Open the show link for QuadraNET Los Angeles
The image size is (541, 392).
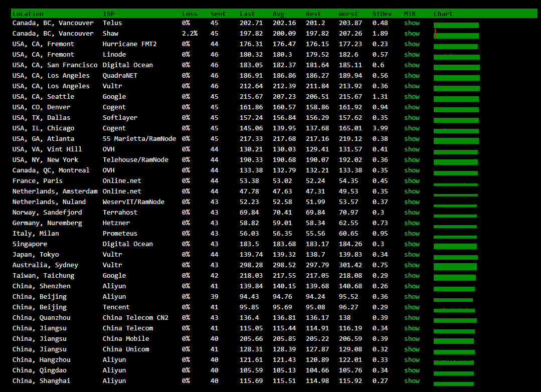[x=412, y=76]
